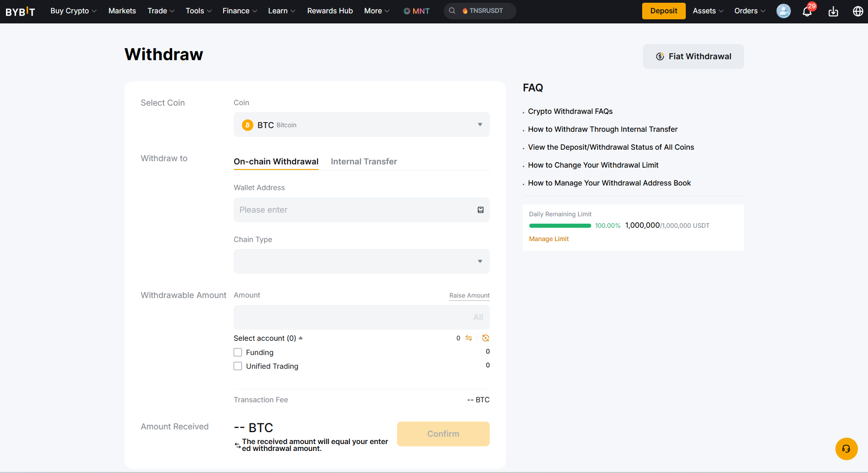This screenshot has height=473, width=868.
Task: Refresh the account balance
Action: pyautogui.click(x=485, y=338)
